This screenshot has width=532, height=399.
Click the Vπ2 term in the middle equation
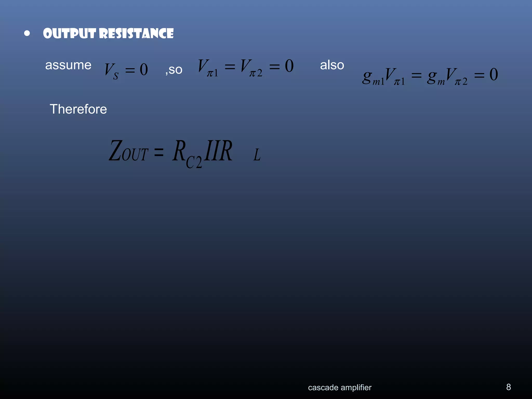251,68
